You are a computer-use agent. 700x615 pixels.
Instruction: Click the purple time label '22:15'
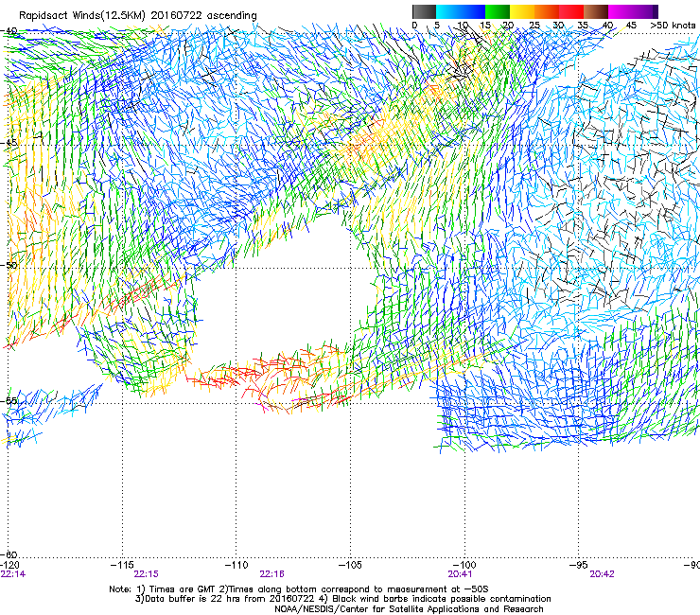[146, 574]
